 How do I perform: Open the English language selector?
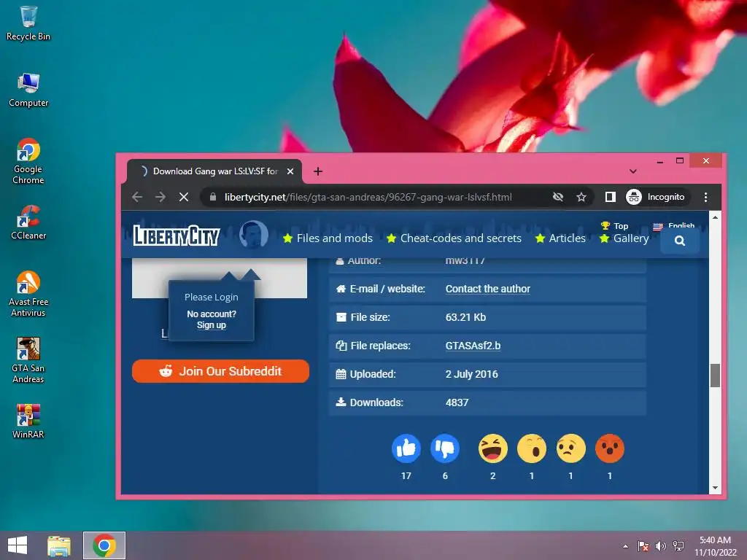click(x=673, y=226)
